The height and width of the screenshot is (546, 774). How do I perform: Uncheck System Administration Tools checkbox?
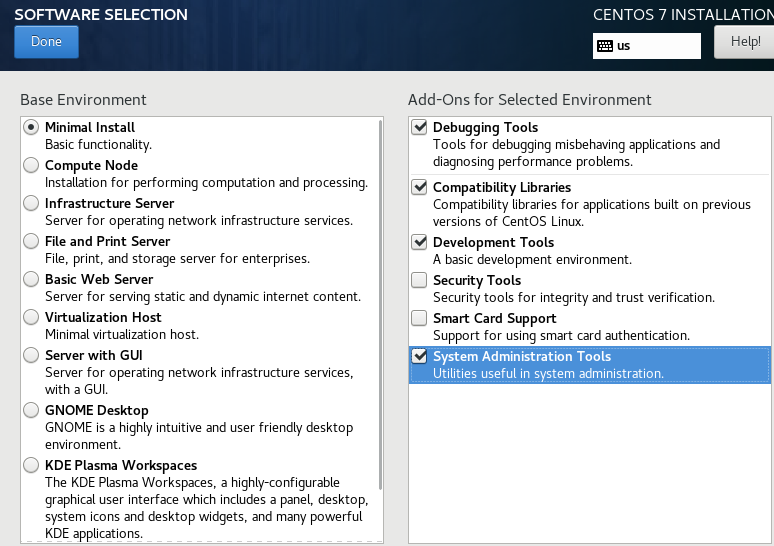pos(420,356)
